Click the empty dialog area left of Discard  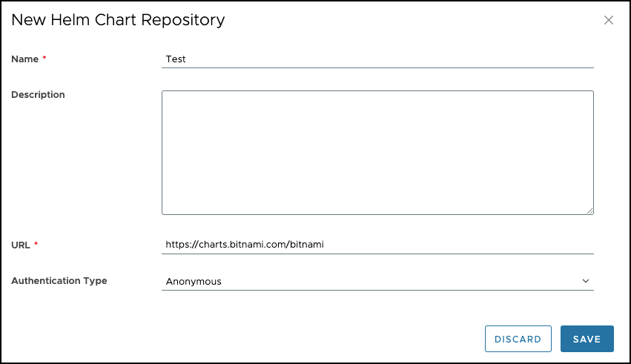(x=260, y=339)
